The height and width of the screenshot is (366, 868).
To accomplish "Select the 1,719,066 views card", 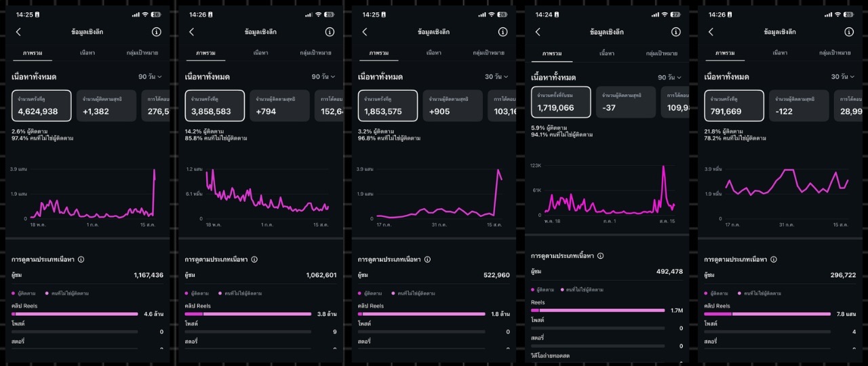I will (x=561, y=102).
